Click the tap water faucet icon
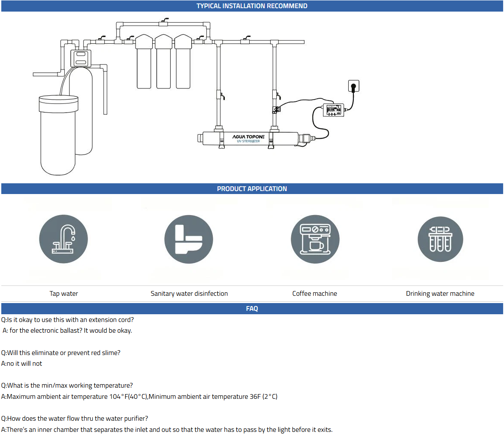The height and width of the screenshot is (434, 504). click(63, 240)
